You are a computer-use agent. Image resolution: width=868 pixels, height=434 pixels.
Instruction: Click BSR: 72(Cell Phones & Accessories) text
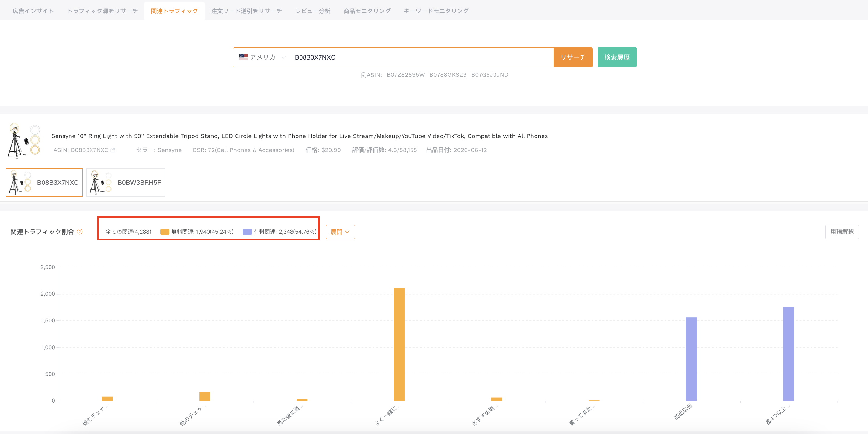(243, 150)
